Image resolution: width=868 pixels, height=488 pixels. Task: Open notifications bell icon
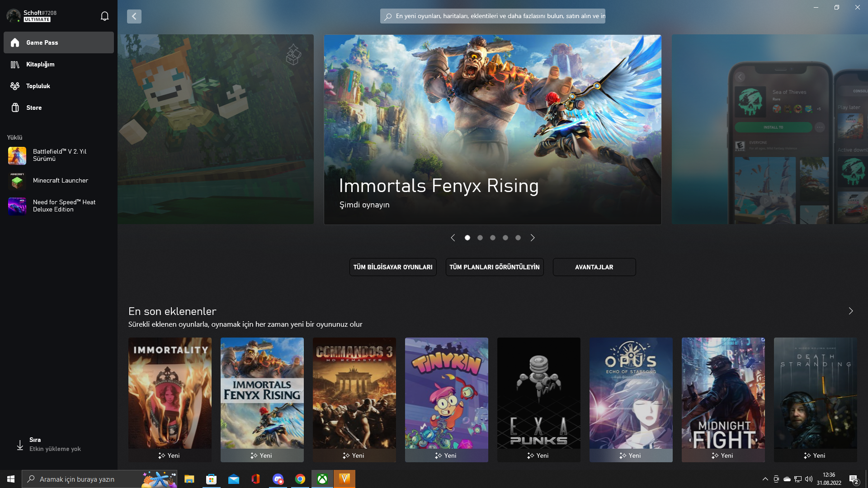[104, 16]
